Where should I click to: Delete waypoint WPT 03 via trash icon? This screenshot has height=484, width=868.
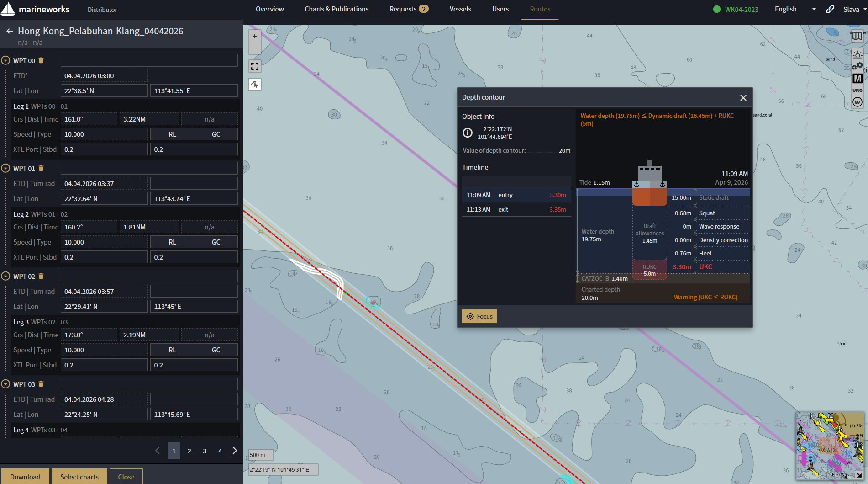[41, 384]
